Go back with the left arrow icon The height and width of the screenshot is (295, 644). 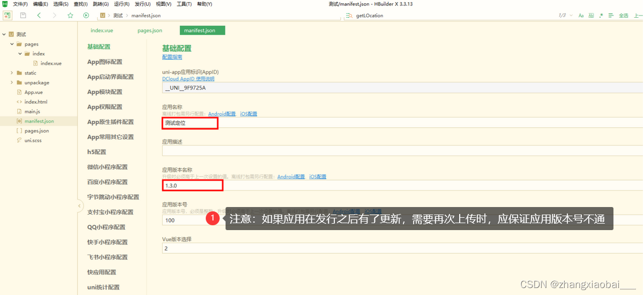coord(39,15)
